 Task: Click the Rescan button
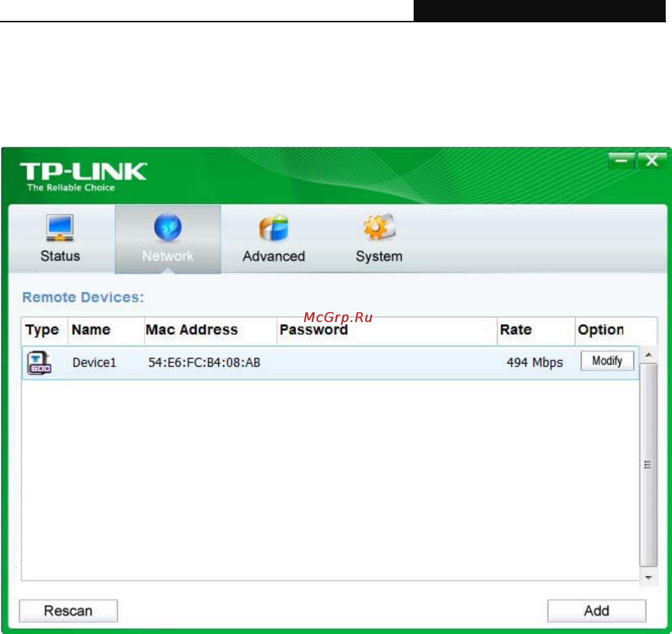coord(68,611)
